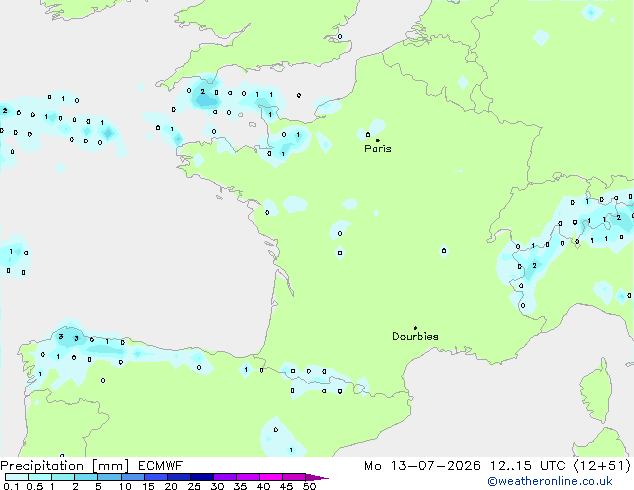Image resolution: width=634 pixels, height=490 pixels.
Task: Click the forecast date Mo 13-07-2026 text
Action: [x=423, y=466]
